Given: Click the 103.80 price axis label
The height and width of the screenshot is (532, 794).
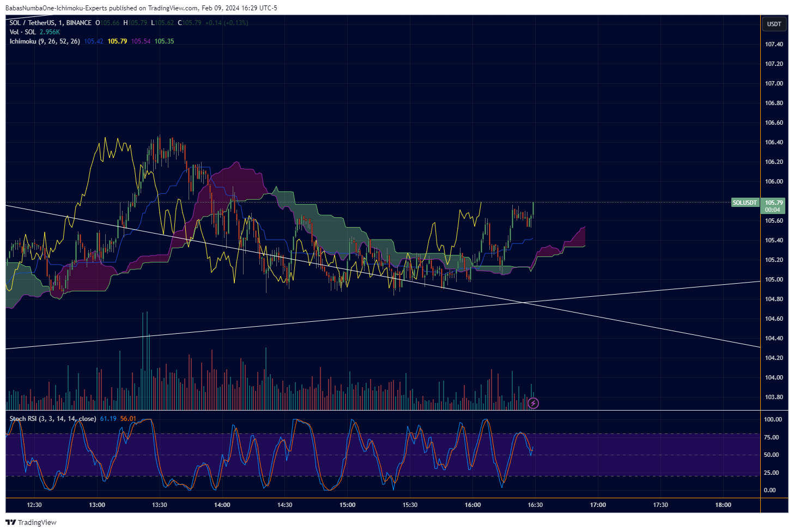Looking at the screenshot, I should (774, 397).
